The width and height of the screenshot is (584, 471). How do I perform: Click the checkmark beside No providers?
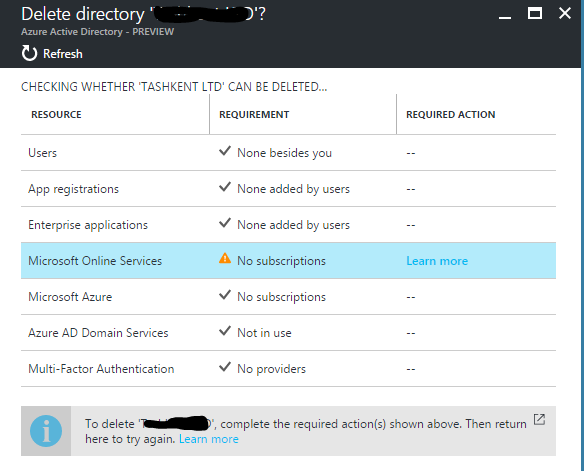click(x=225, y=366)
